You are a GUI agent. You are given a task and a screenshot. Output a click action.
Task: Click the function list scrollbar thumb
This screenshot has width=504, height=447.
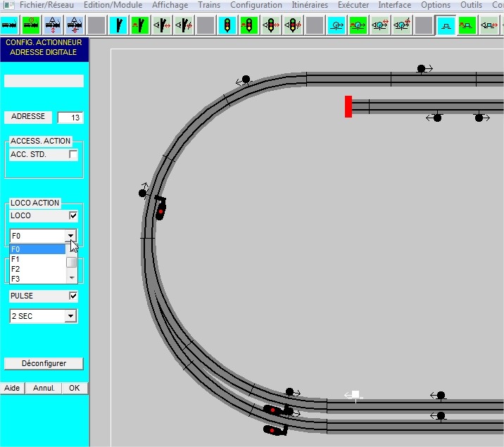(72, 263)
